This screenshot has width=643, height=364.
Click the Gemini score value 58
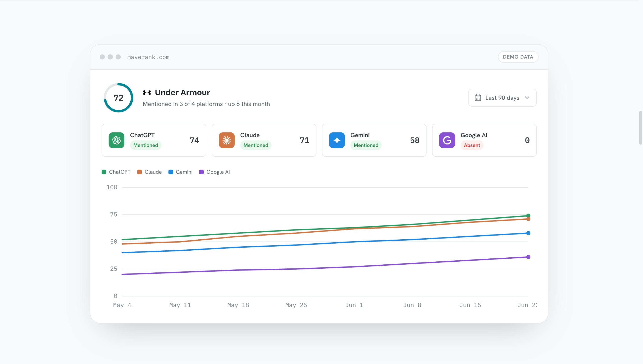pyautogui.click(x=415, y=140)
